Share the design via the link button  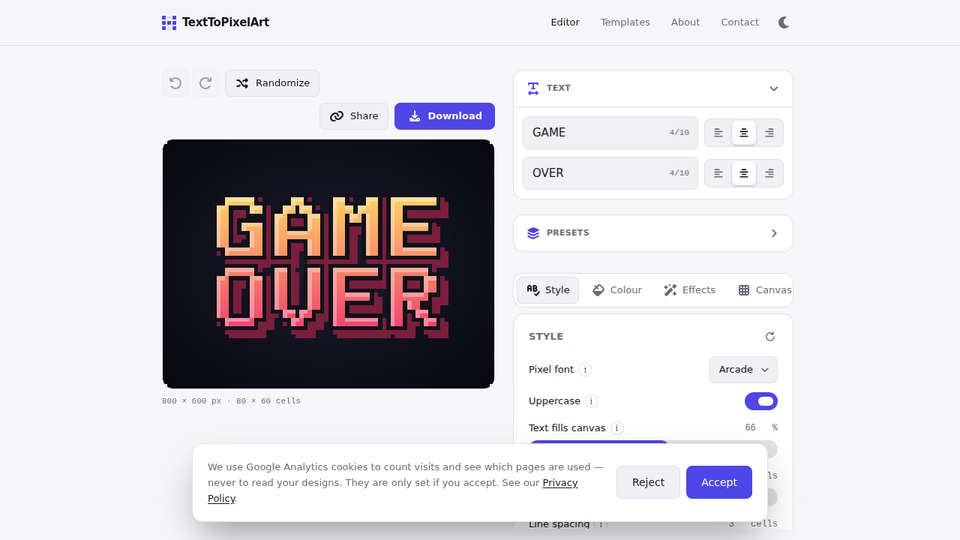click(354, 116)
